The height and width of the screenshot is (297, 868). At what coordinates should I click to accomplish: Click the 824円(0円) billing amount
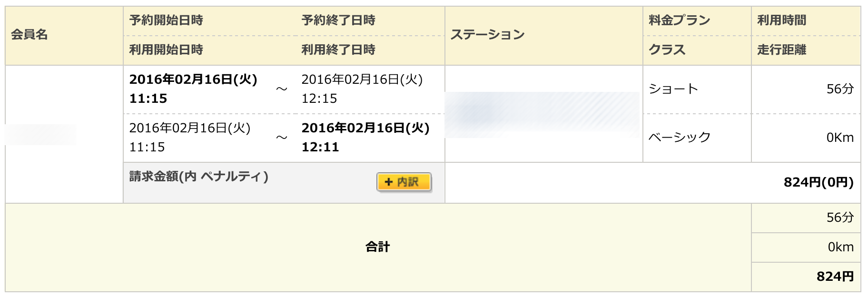[x=819, y=182]
